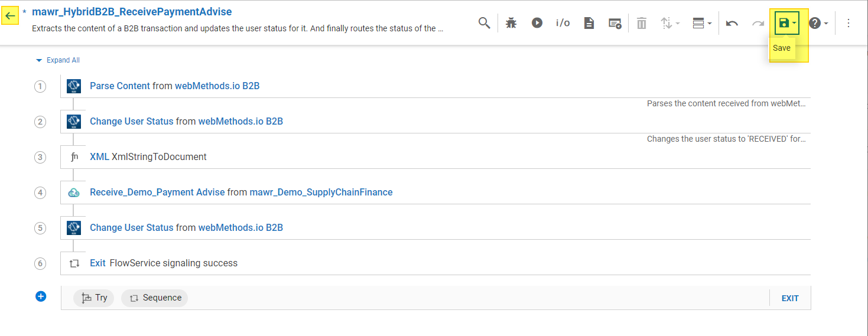This screenshot has height=336, width=868.
Task: Click the Save floppy disk icon
Action: [x=784, y=23]
